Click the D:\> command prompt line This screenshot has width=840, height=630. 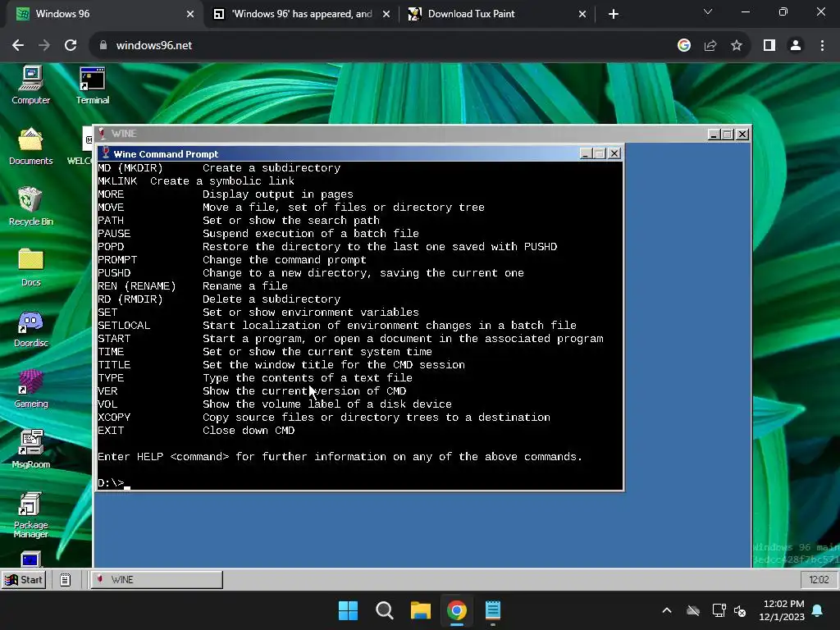tap(114, 482)
